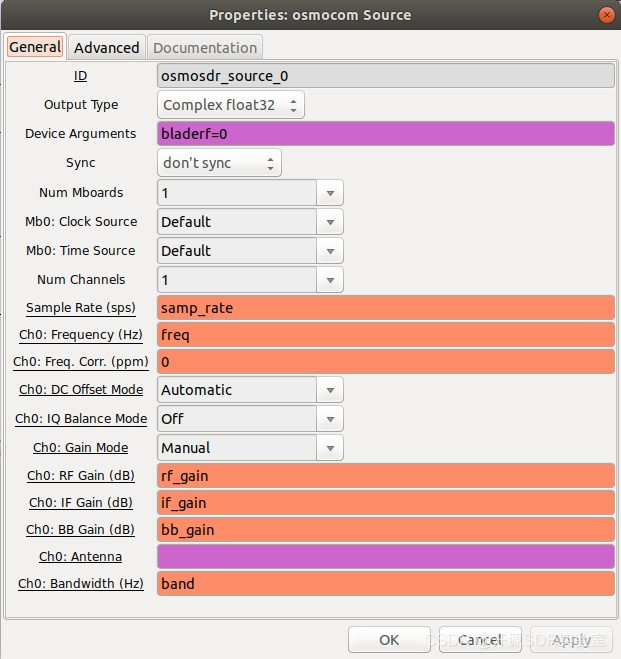621x659 pixels.
Task: Edit the Ch0: RF Gain rf_gain field
Action: pyautogui.click(x=386, y=476)
